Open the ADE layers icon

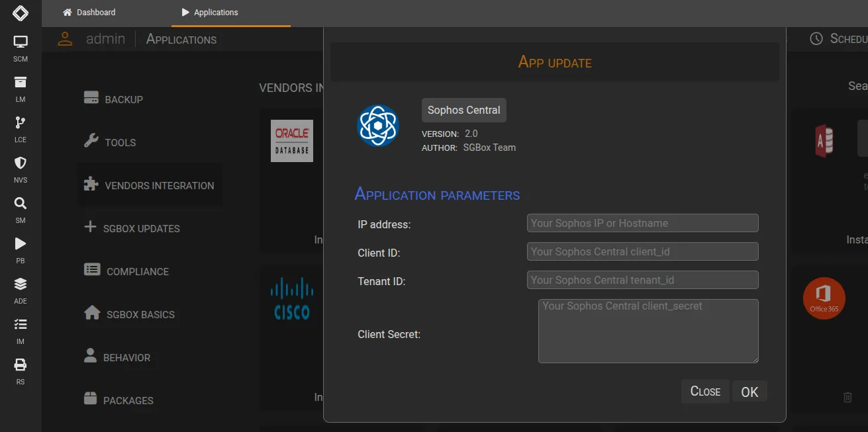click(x=20, y=284)
